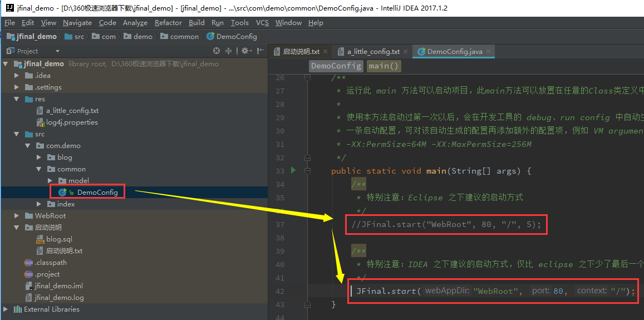This screenshot has height=320, width=644.
Task: Open the Navigate menu
Action: coord(77,23)
